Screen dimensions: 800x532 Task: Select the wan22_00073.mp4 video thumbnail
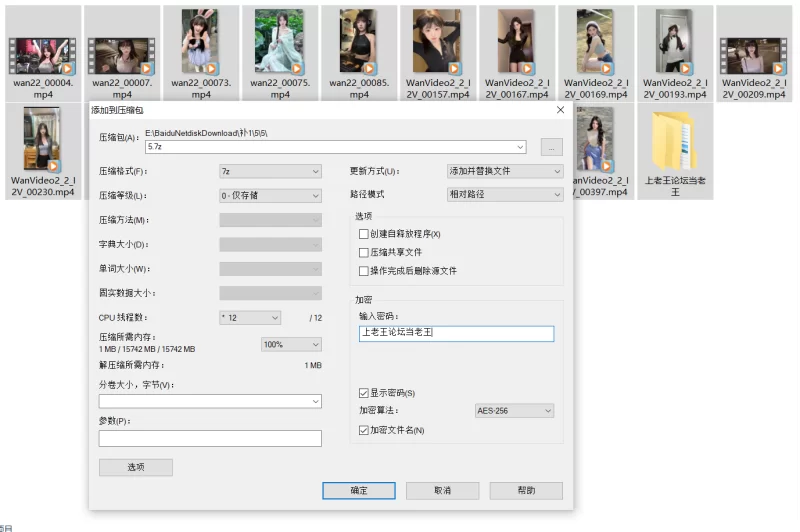click(201, 42)
